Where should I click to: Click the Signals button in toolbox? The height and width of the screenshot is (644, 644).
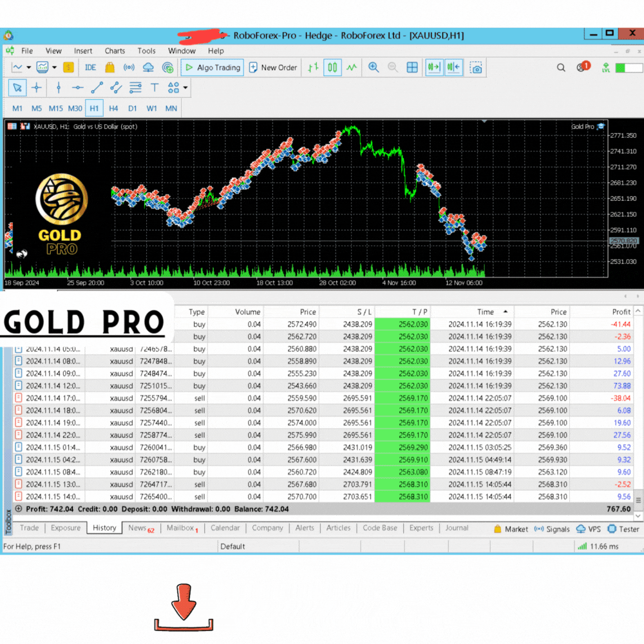[552, 529]
